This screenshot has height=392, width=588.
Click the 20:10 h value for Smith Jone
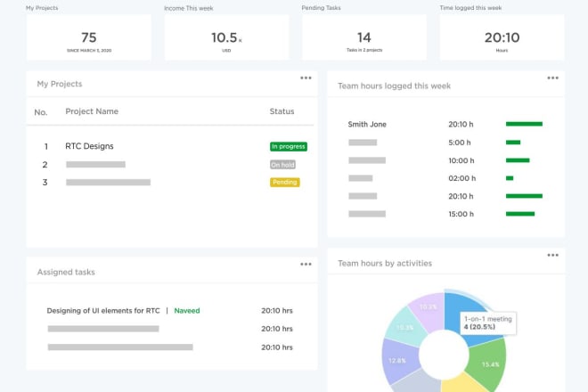click(x=461, y=124)
